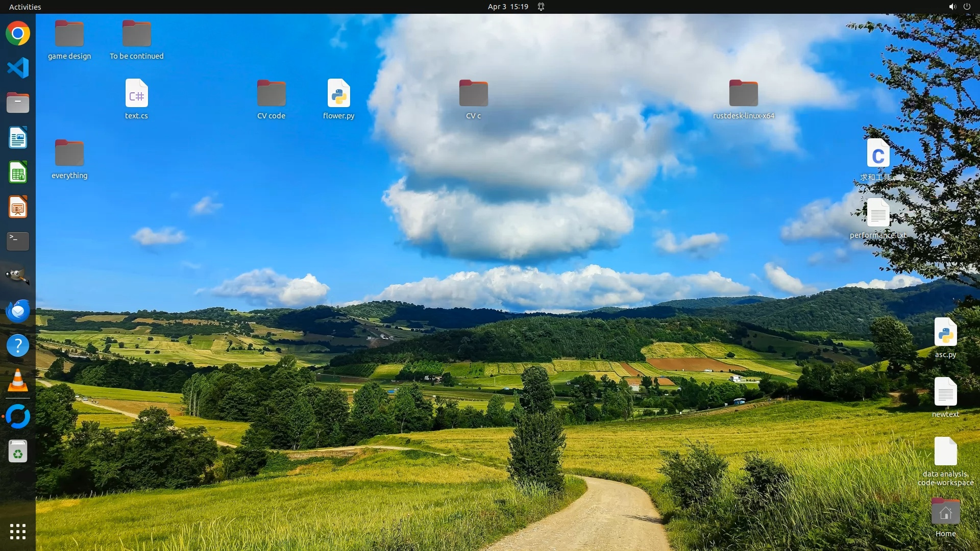Launch VLC media player from dock
This screenshot has height=551, width=980.
[x=18, y=381]
